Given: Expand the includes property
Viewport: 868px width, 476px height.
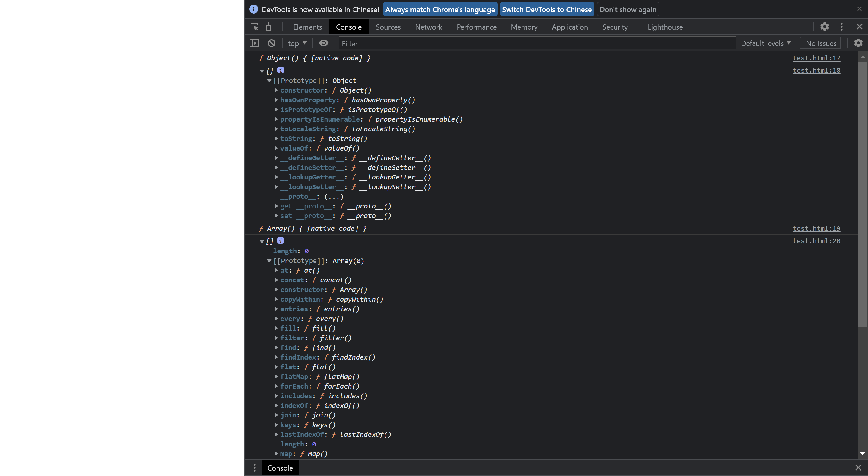Looking at the screenshot, I should (x=276, y=396).
